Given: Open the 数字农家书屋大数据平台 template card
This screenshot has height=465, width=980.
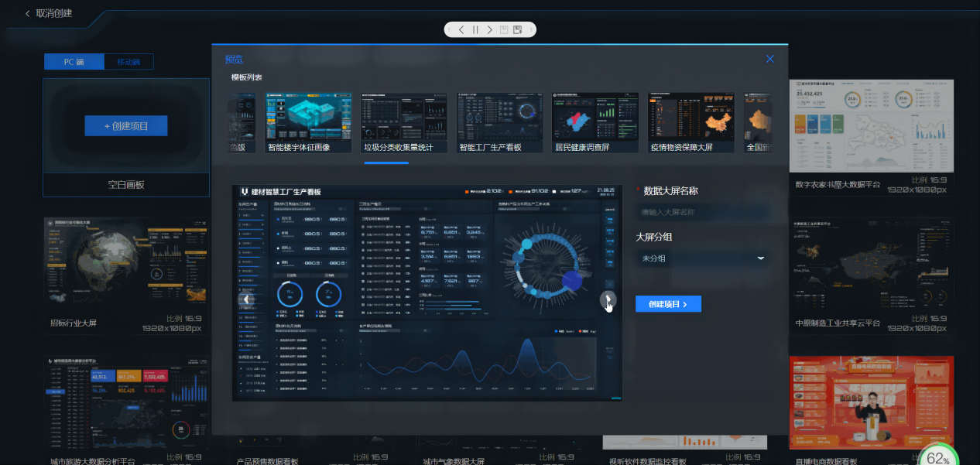Looking at the screenshot, I should 871,133.
